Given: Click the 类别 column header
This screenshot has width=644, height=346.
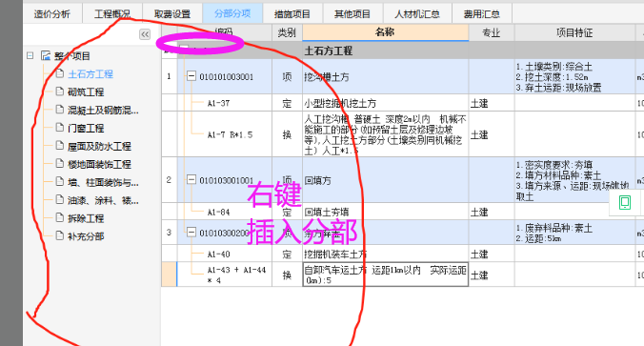Looking at the screenshot, I should click(287, 32).
